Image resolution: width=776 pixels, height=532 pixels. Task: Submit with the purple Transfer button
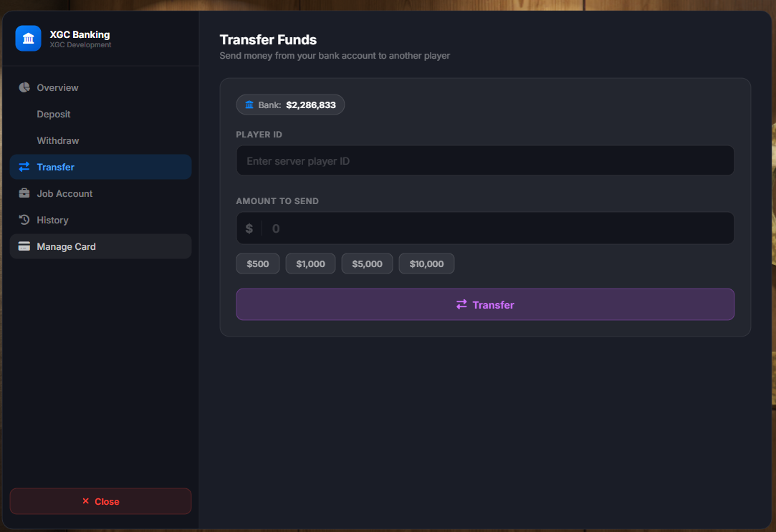[485, 304]
